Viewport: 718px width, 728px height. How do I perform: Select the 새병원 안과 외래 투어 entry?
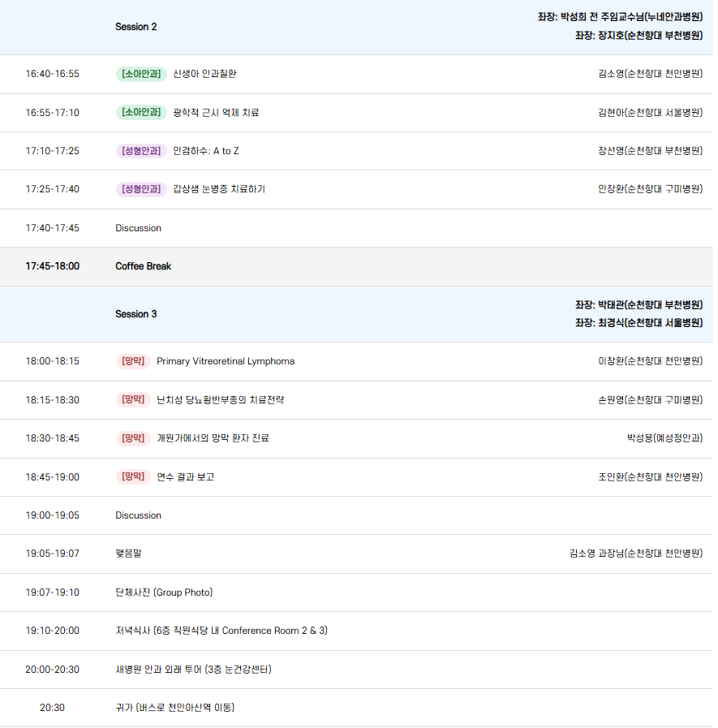pyautogui.click(x=193, y=670)
